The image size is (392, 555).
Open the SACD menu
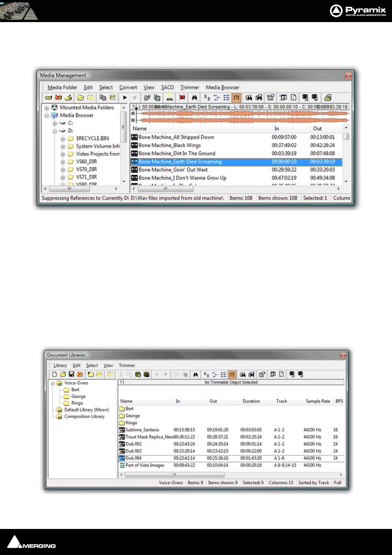coord(167,87)
